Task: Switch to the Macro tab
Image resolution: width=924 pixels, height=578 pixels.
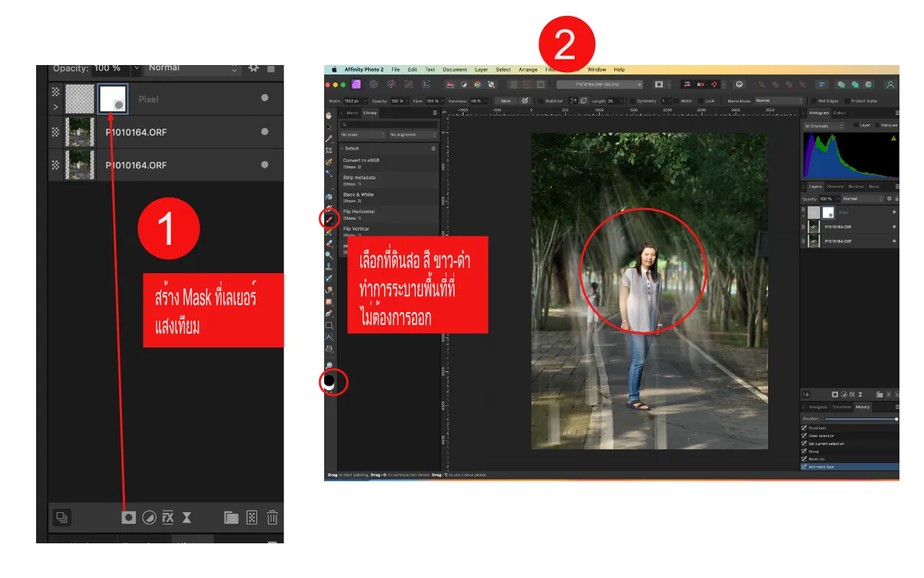Action: [x=352, y=113]
